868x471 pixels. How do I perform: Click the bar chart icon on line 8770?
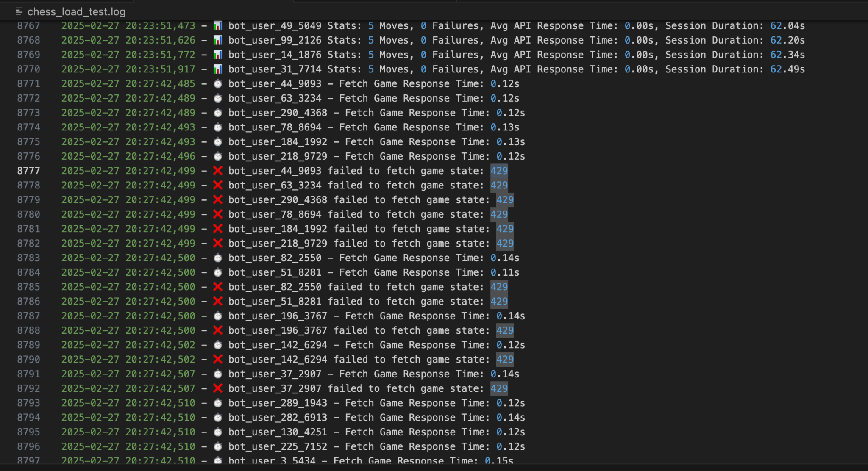(x=217, y=69)
